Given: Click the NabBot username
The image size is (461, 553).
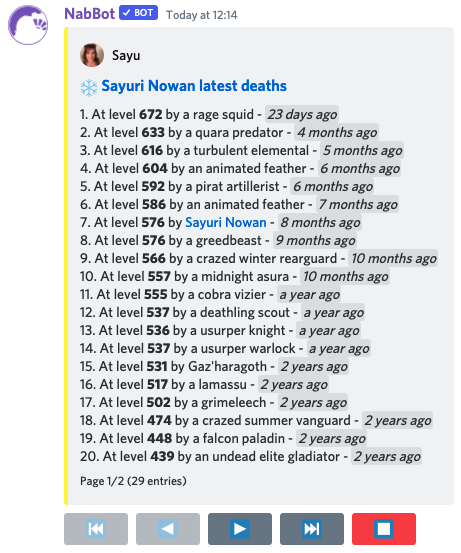Looking at the screenshot, I should point(90,14).
